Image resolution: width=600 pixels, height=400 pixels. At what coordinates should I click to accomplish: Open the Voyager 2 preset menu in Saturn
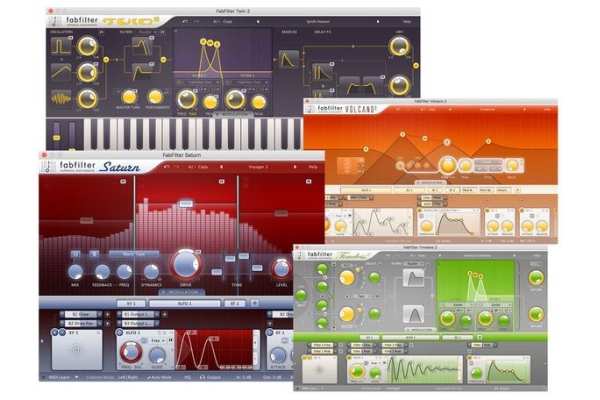pos(258,167)
